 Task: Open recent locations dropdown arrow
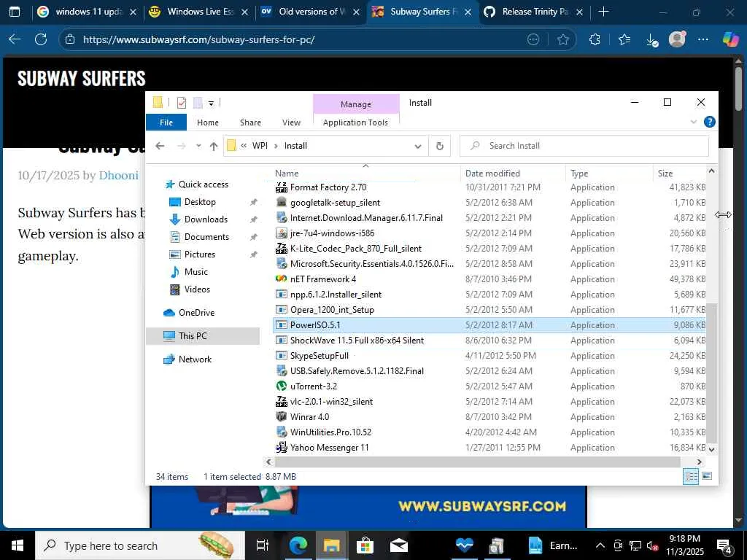[198, 146]
